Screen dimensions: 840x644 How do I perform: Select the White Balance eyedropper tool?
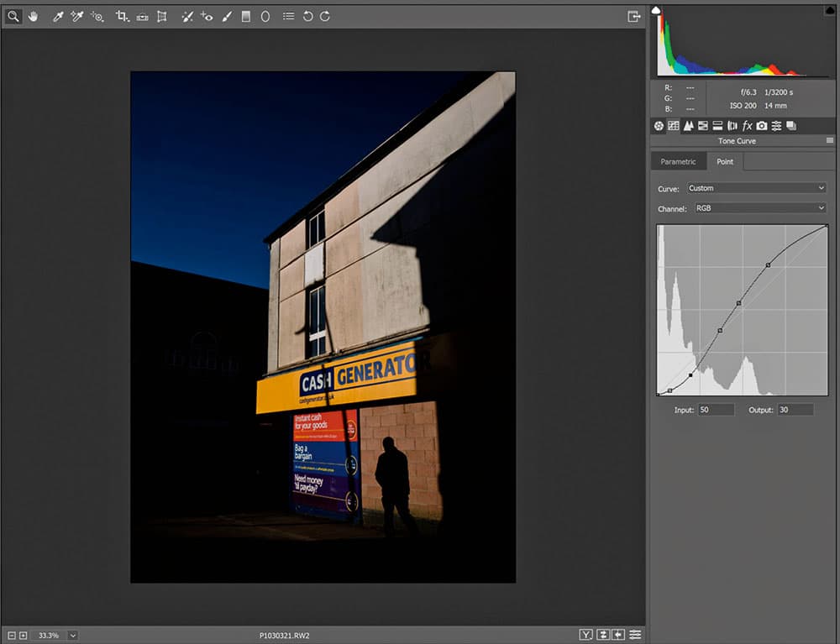pyautogui.click(x=58, y=17)
